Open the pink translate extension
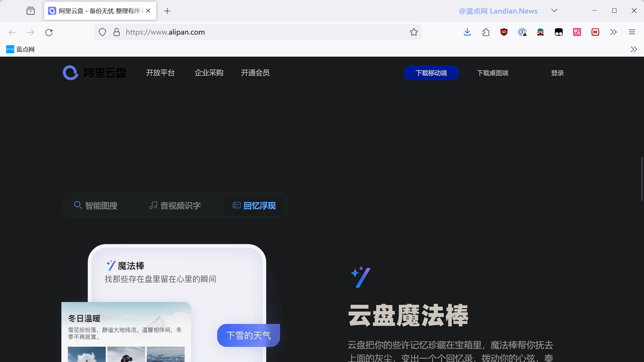The image size is (644, 362). [577, 32]
